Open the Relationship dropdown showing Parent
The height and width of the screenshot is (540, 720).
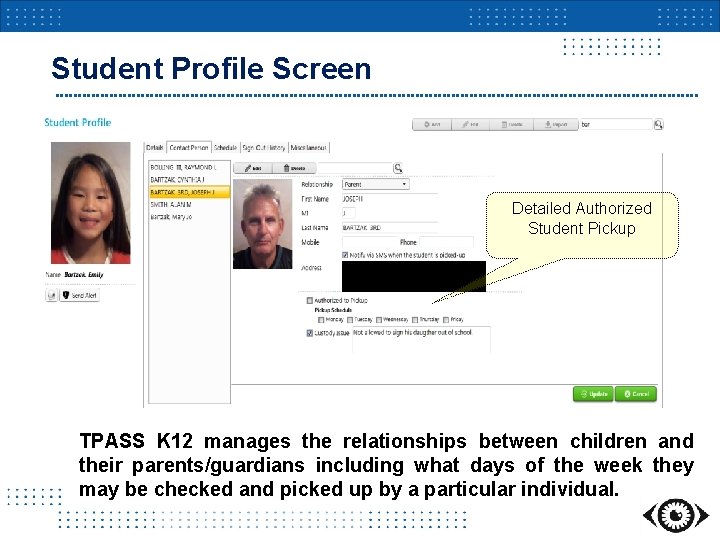(x=376, y=185)
